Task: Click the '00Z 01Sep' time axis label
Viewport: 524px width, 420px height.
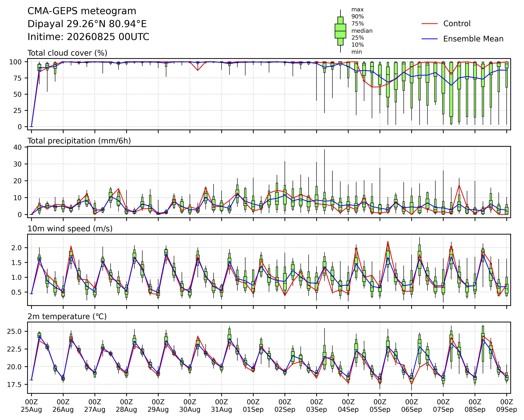Action: (253, 406)
